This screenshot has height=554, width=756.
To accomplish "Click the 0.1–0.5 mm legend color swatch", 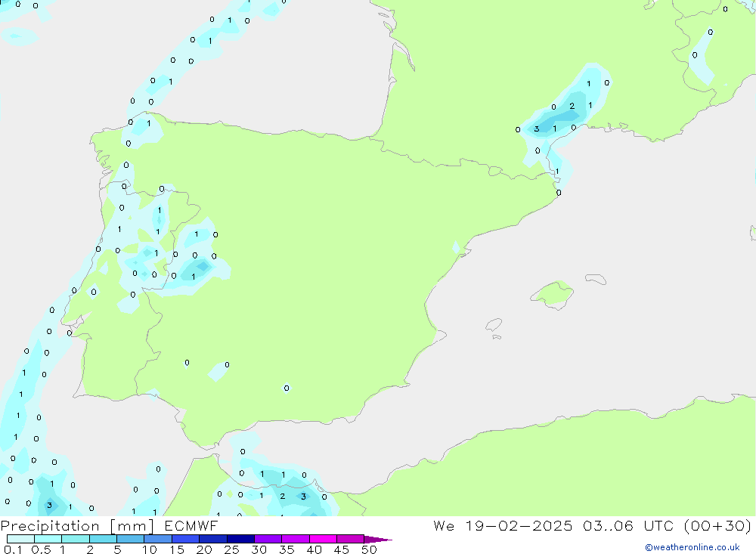I will [x=20, y=539].
